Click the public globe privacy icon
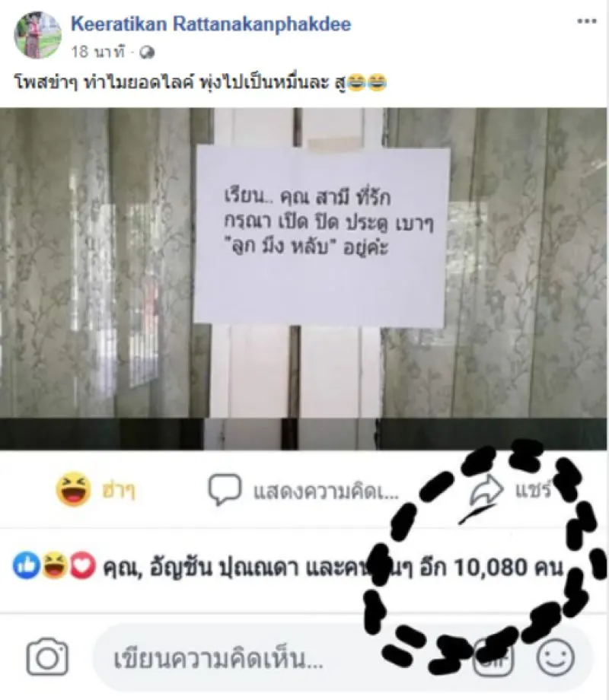The width and height of the screenshot is (609, 700). 147,53
